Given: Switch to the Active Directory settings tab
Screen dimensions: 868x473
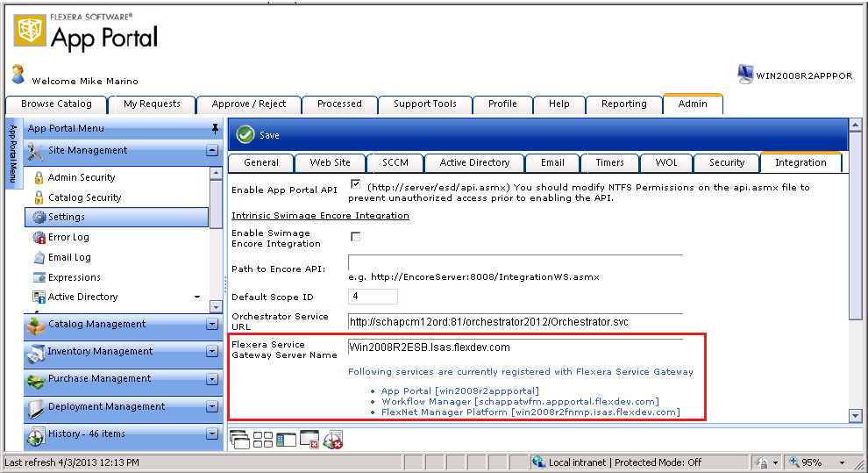Looking at the screenshot, I should point(474,162).
